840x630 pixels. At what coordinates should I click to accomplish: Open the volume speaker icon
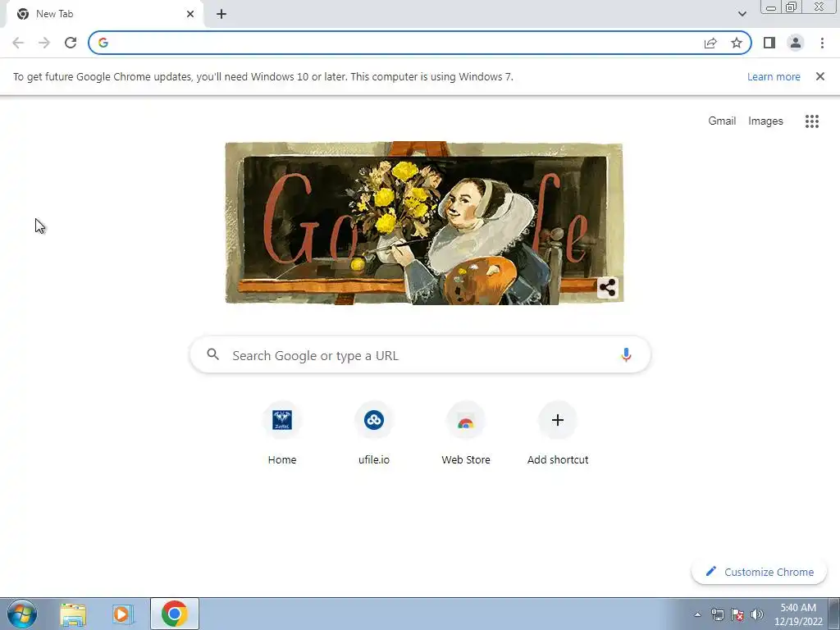pyautogui.click(x=756, y=614)
